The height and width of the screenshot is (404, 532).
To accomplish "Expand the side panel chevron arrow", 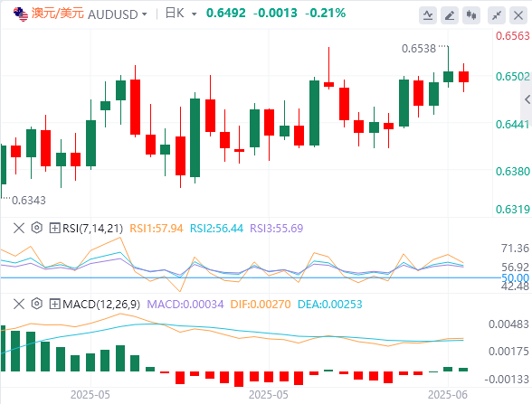I will (x=527, y=99).
